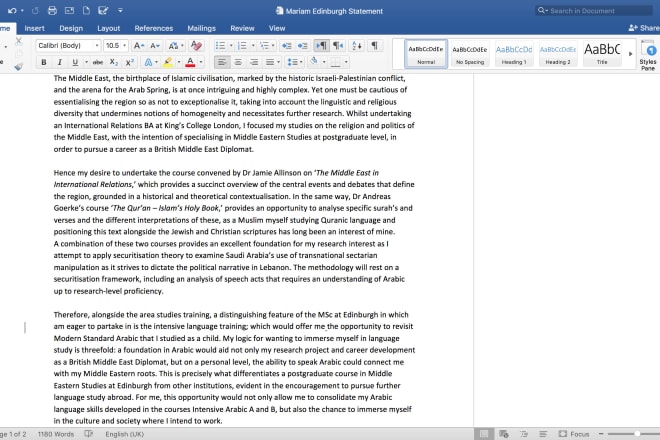The width and height of the screenshot is (660, 440).
Task: Open the View tab
Action: (277, 28)
